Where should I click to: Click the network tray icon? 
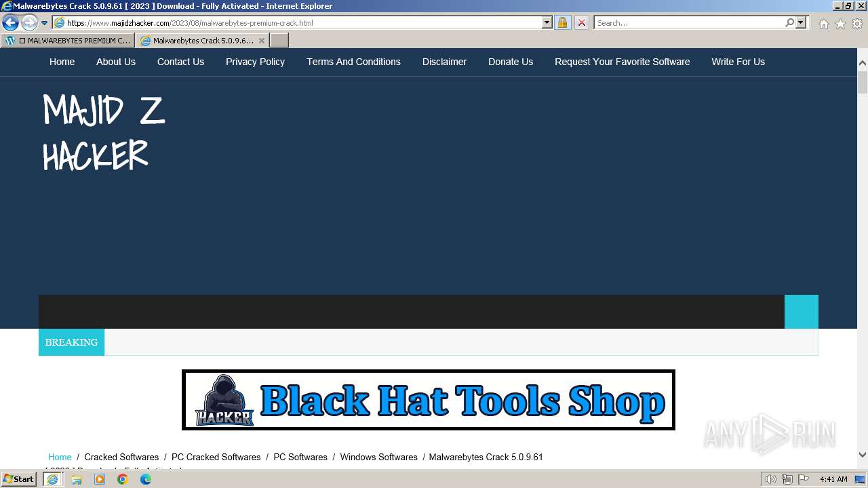(x=787, y=479)
